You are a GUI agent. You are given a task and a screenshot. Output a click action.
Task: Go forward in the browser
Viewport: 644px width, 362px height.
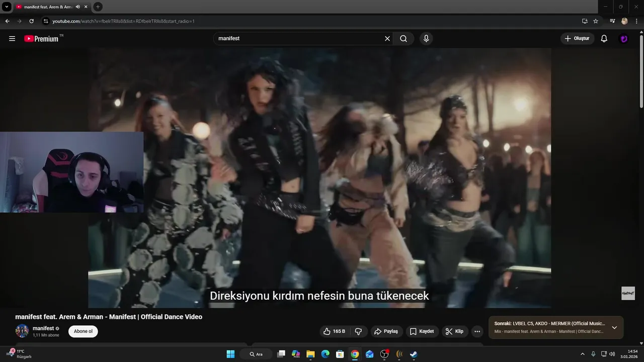coord(19,21)
